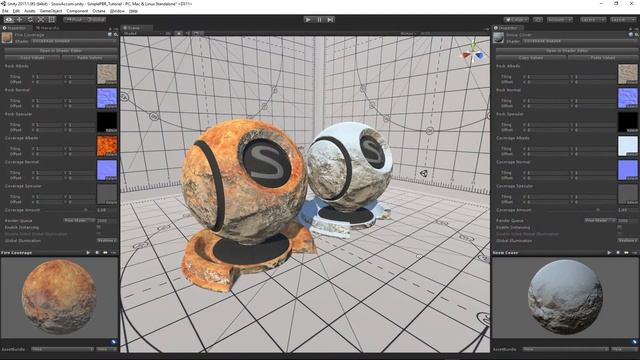Open the Window menu

[118, 11]
